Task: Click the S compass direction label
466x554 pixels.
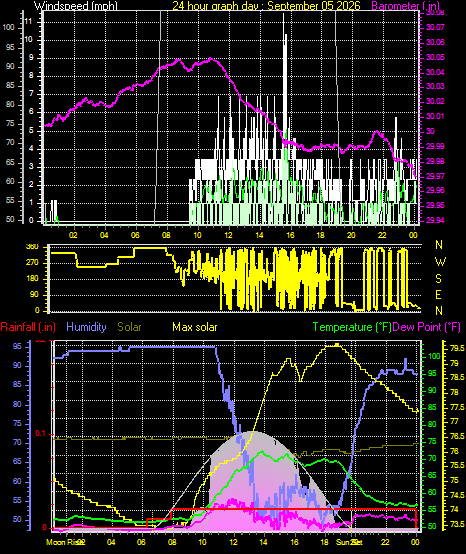Action: (438, 279)
